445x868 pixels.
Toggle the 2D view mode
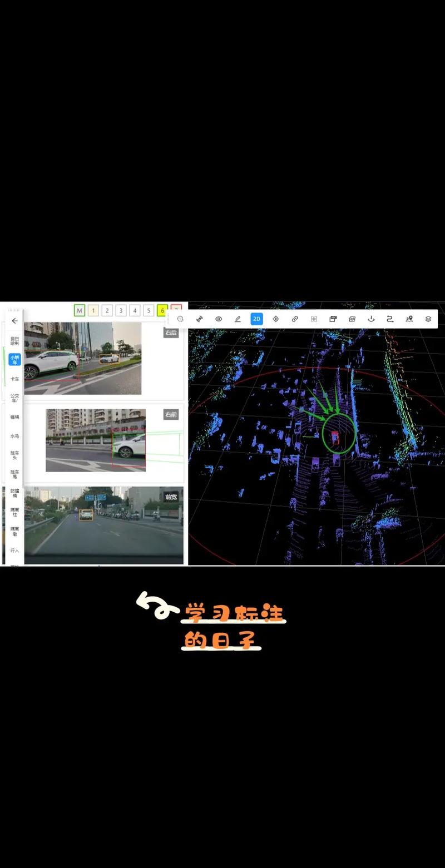tap(256, 319)
